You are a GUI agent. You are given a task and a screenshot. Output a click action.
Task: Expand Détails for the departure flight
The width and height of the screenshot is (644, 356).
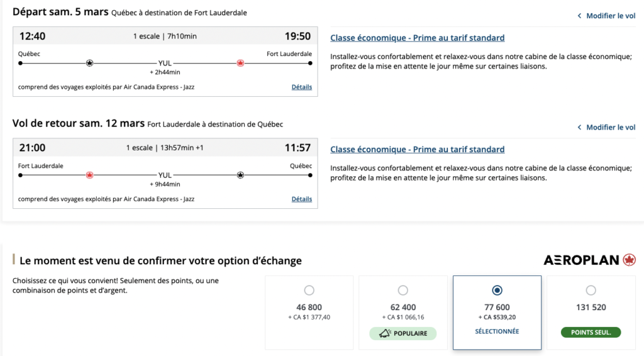pos(301,87)
